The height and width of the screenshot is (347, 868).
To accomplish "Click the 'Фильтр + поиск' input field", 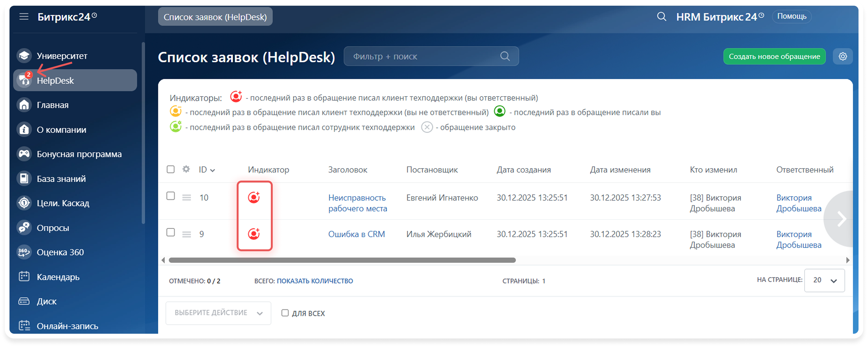I will (x=421, y=56).
